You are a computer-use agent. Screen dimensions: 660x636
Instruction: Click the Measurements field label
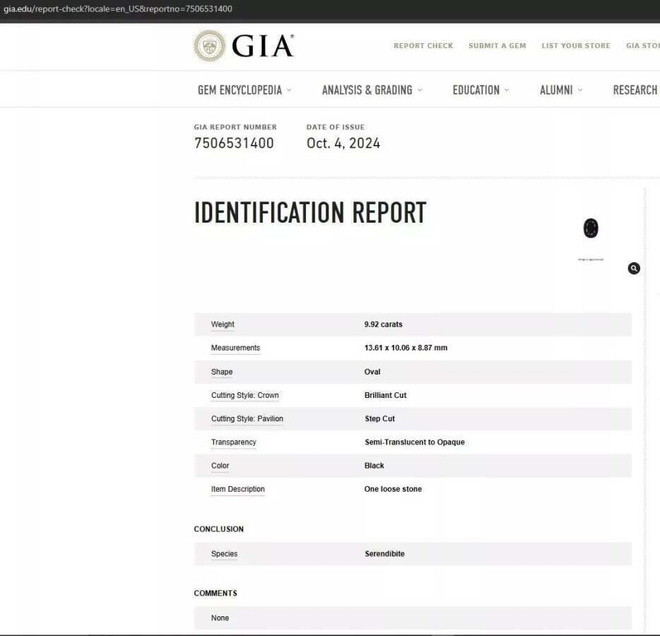[235, 348]
